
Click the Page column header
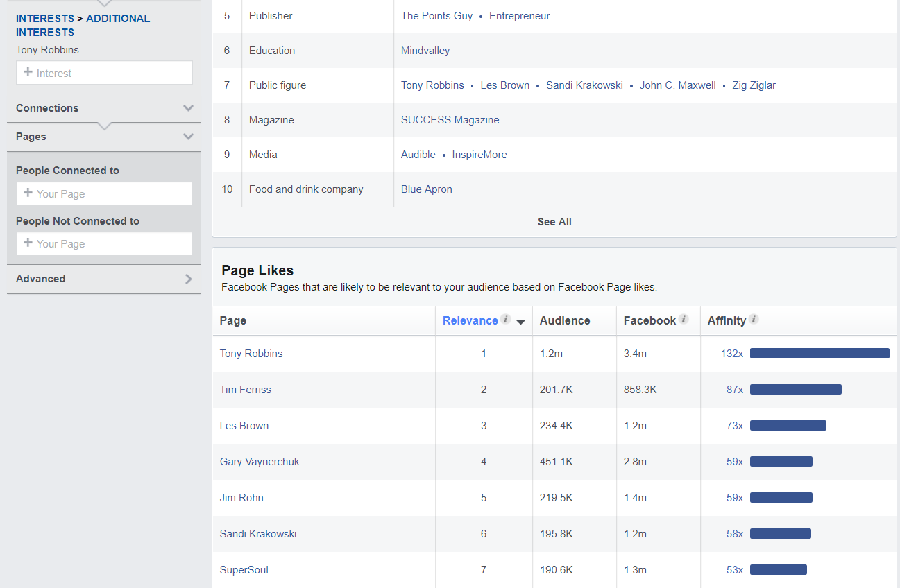(x=233, y=320)
